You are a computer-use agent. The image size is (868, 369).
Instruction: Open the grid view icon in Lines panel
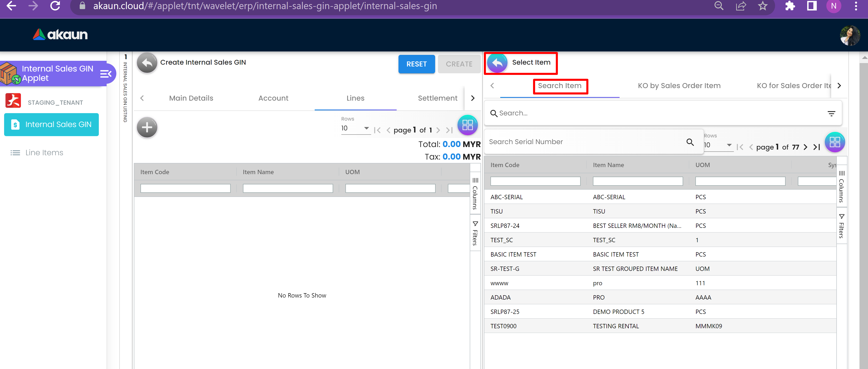[467, 125]
